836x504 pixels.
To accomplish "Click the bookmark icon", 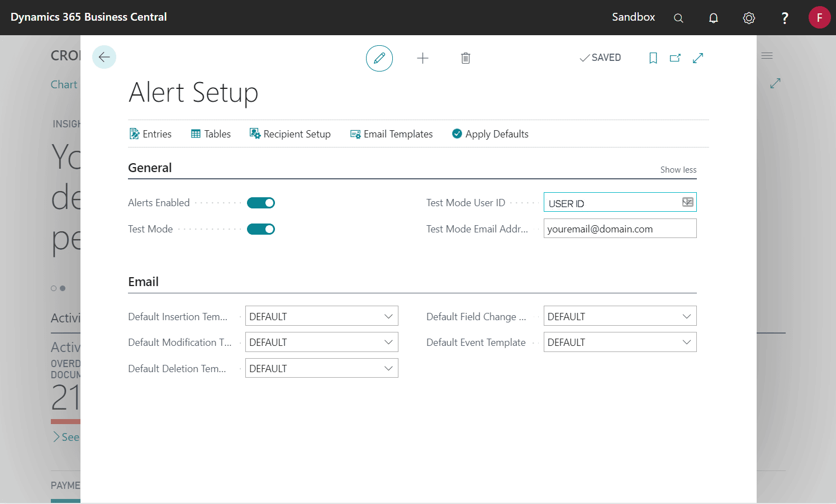I will click(653, 58).
